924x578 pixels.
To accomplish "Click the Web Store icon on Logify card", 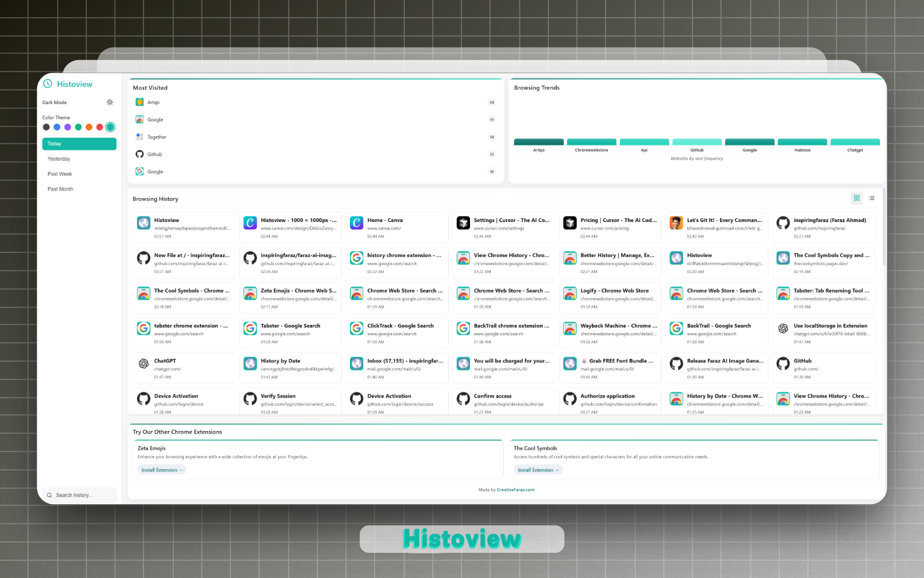I will coord(570,294).
